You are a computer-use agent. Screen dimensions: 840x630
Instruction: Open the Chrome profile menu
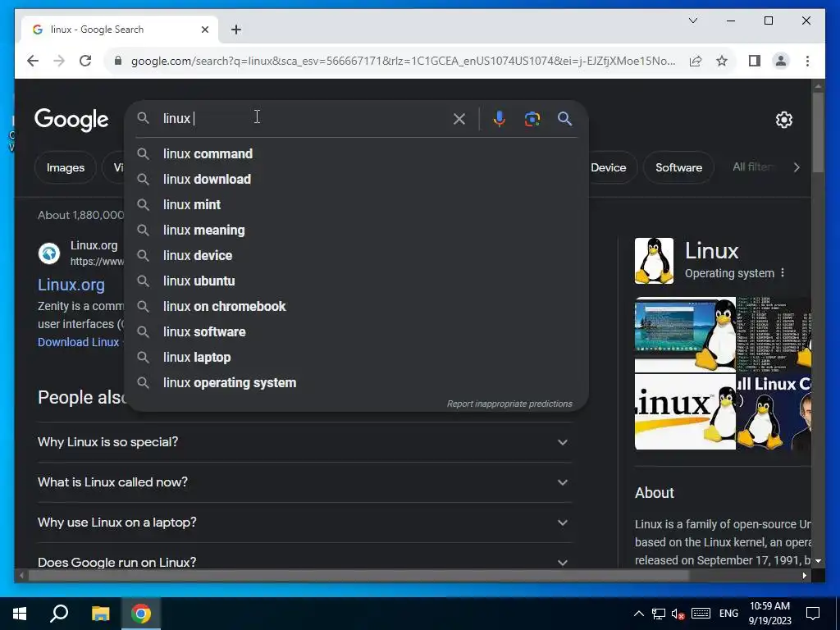click(x=781, y=61)
